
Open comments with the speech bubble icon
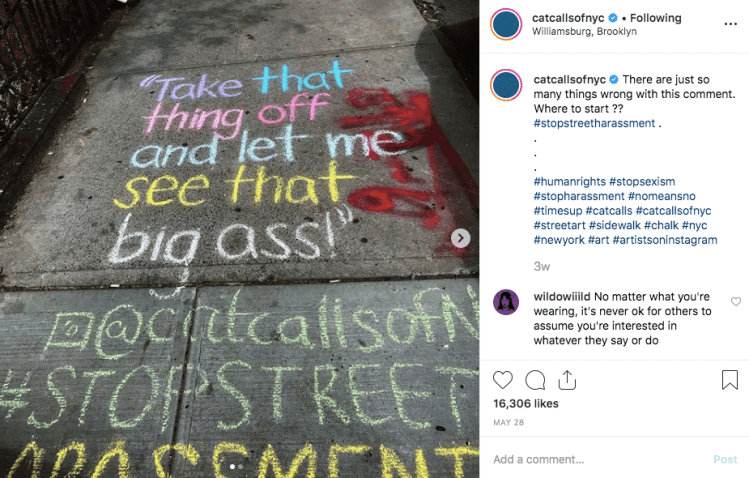click(x=535, y=380)
